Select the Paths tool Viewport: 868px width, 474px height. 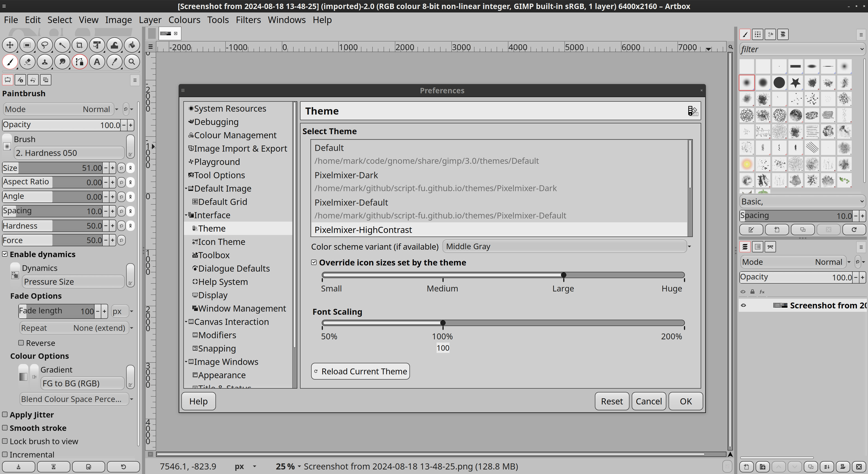80,62
